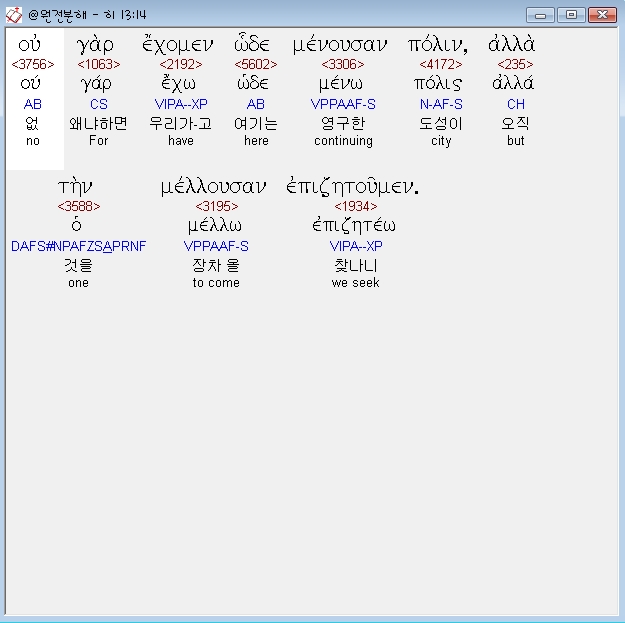Viewport: 625px width, 623px height.
Task: Click parsing code VPPAAF-S under μέλλω
Action: [x=216, y=246]
